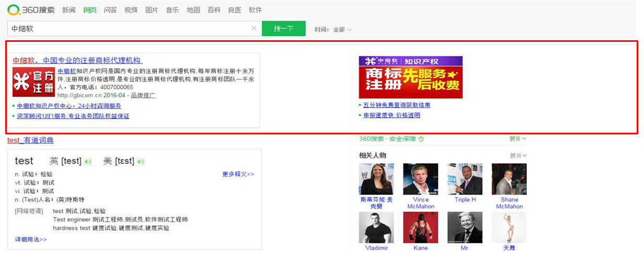Viewport: 644px width, 254px height.
Task: Click the Mr. portrait thumbnail
Action: pyautogui.click(x=465, y=227)
